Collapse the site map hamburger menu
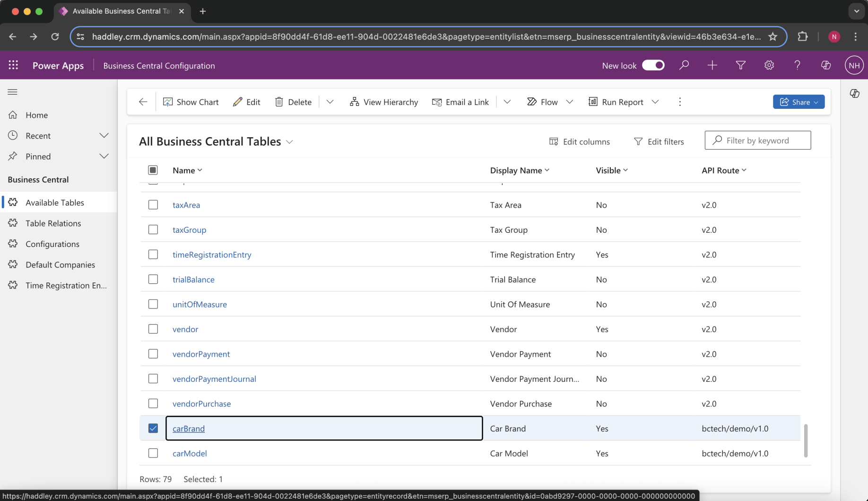Viewport: 868px width, 501px height. tap(13, 92)
